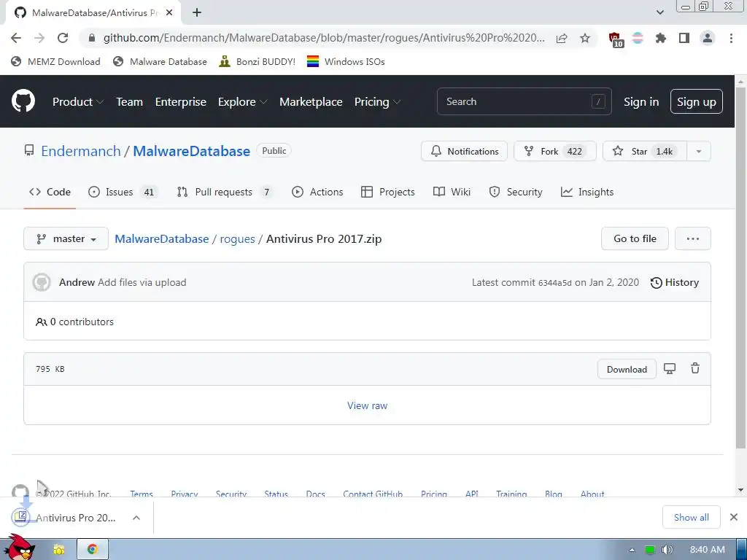Click the GitHub Octocat logo in the header
Screen dimensions: 747x560
23,101
